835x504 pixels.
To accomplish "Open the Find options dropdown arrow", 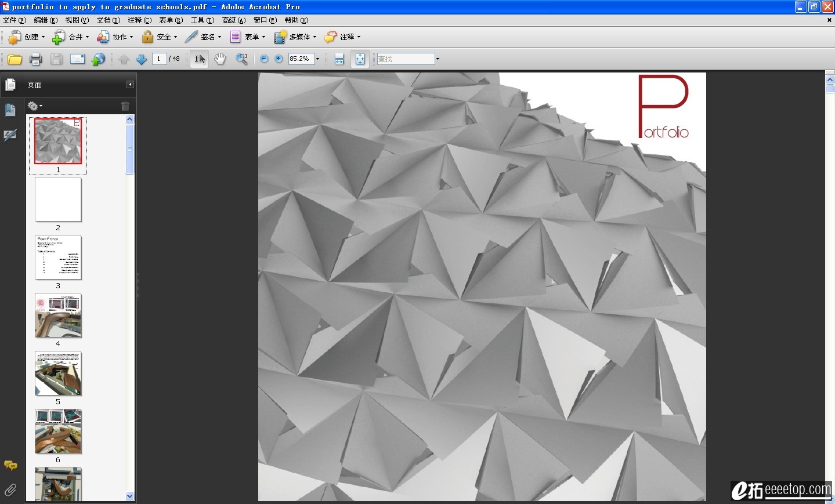I will coord(438,59).
